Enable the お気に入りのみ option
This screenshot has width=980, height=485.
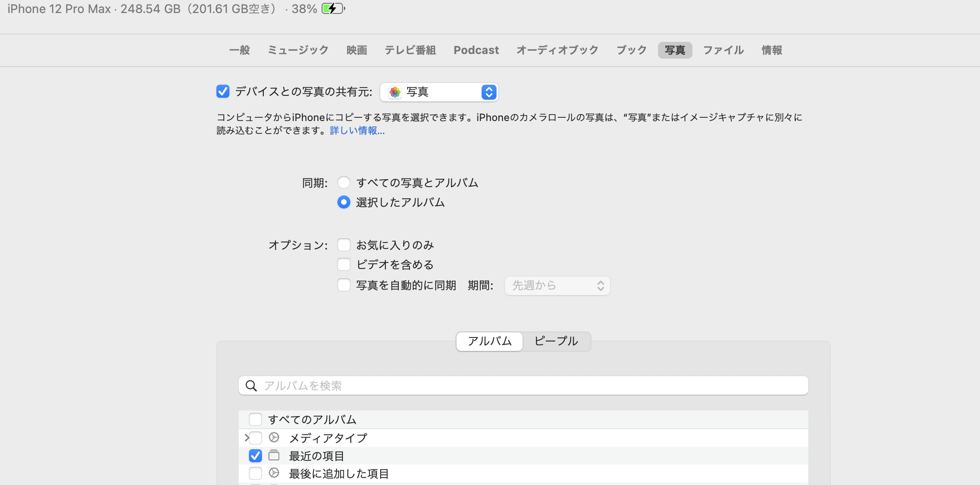[x=344, y=245]
